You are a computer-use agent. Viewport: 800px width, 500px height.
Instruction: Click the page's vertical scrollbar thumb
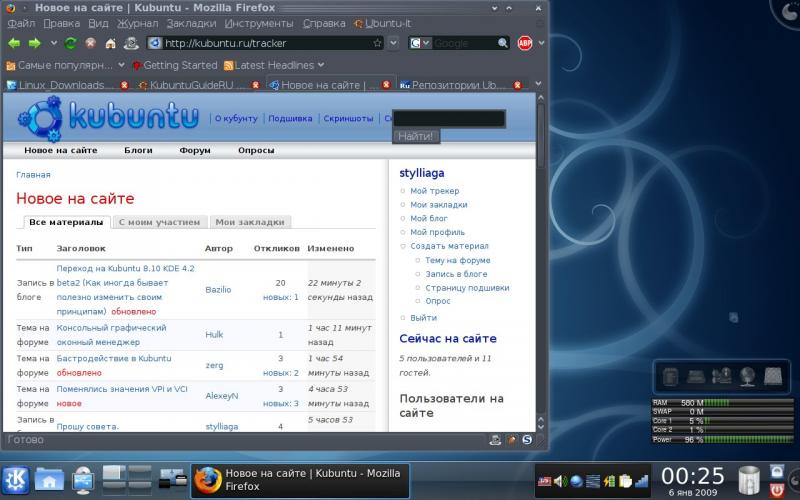tap(541, 134)
